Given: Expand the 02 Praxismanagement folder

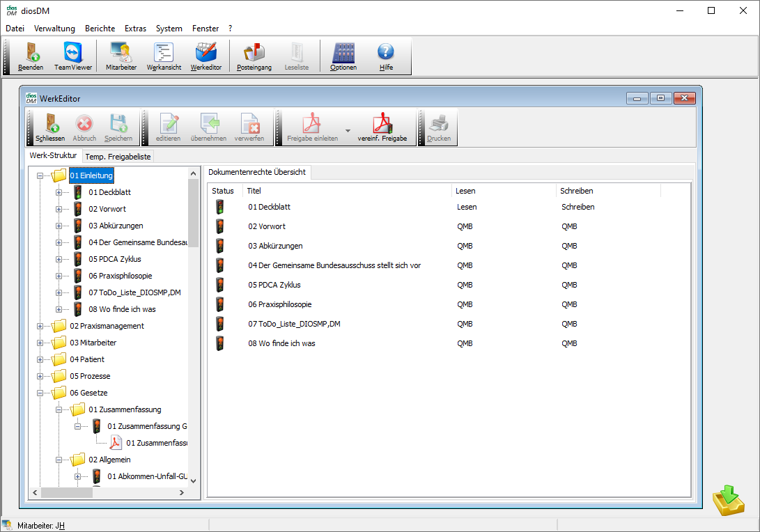Looking at the screenshot, I should click(x=40, y=326).
